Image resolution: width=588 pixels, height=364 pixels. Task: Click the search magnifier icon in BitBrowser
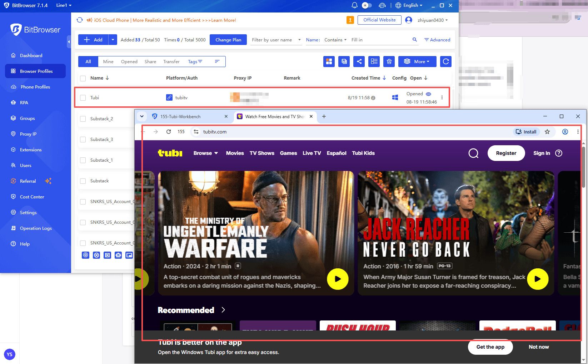coord(415,40)
